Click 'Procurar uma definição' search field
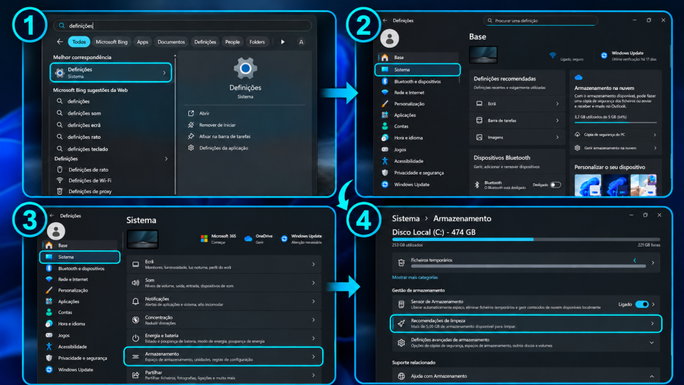 pos(540,20)
